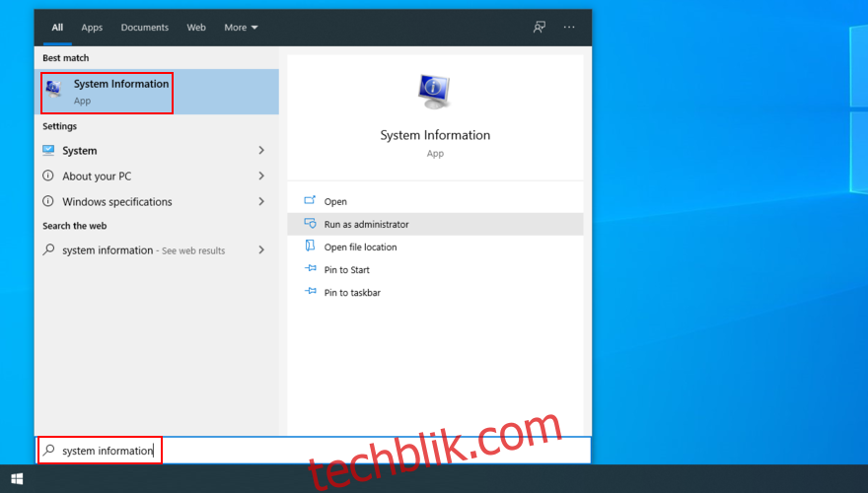Click the System Information app icon in best match
This screenshot has width=868, height=493.
pyautogui.click(x=53, y=89)
